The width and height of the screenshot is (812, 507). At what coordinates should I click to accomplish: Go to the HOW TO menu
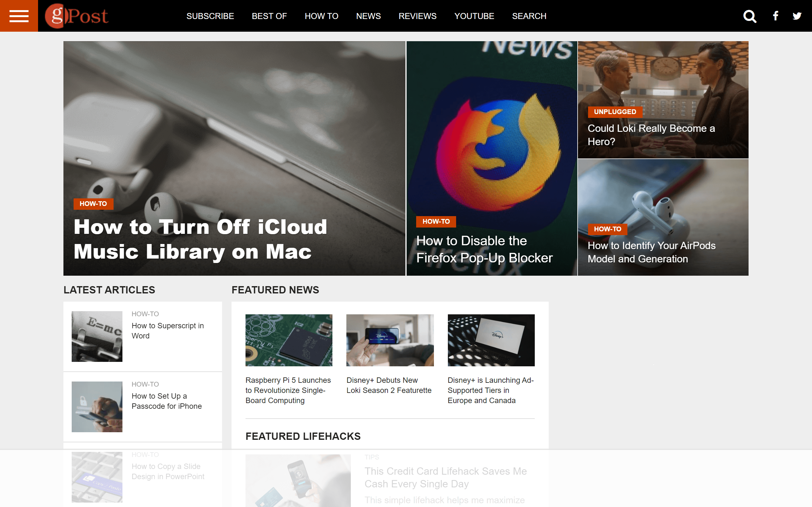[x=321, y=16]
